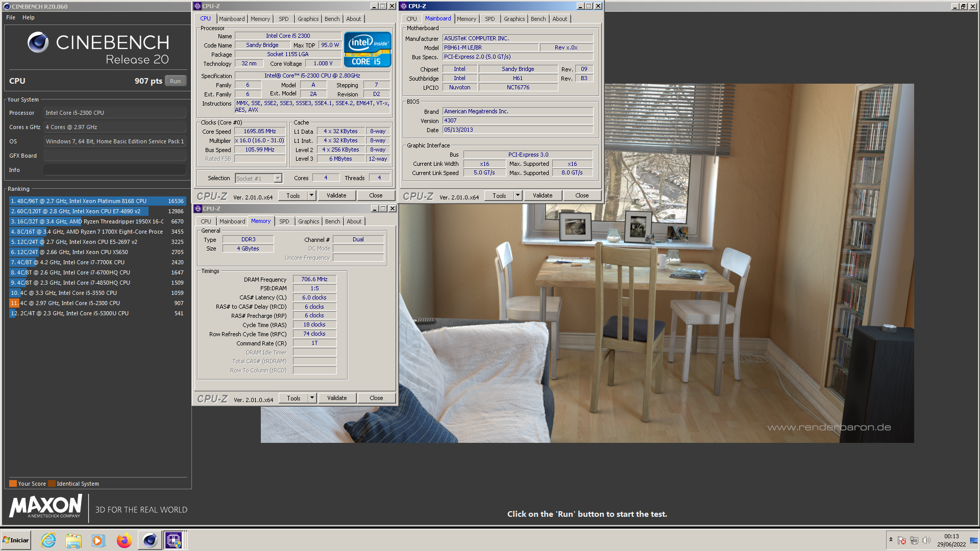Select highlighted ranking row Core i5-2300 CPU
Screen dimensions: 980x551
pos(97,303)
